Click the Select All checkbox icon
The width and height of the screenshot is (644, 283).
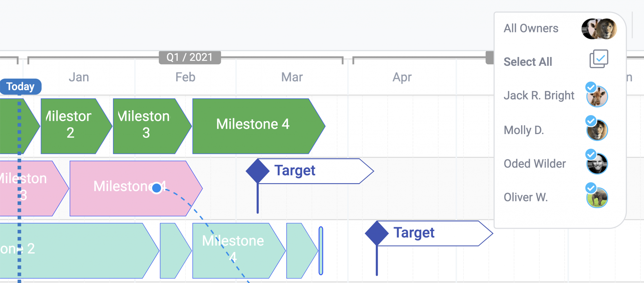(599, 59)
